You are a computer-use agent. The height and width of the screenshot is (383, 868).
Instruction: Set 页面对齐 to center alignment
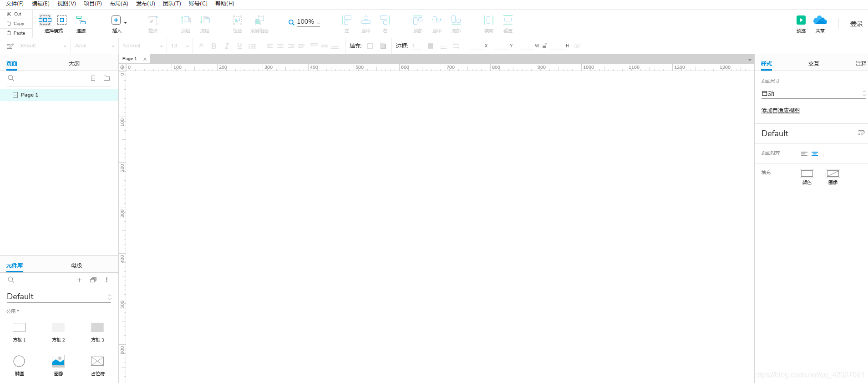pyautogui.click(x=815, y=154)
